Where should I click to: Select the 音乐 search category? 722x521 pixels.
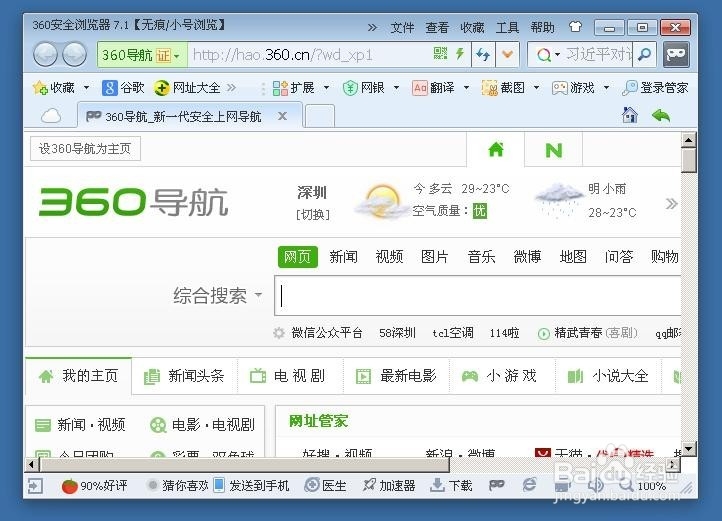pyautogui.click(x=481, y=257)
